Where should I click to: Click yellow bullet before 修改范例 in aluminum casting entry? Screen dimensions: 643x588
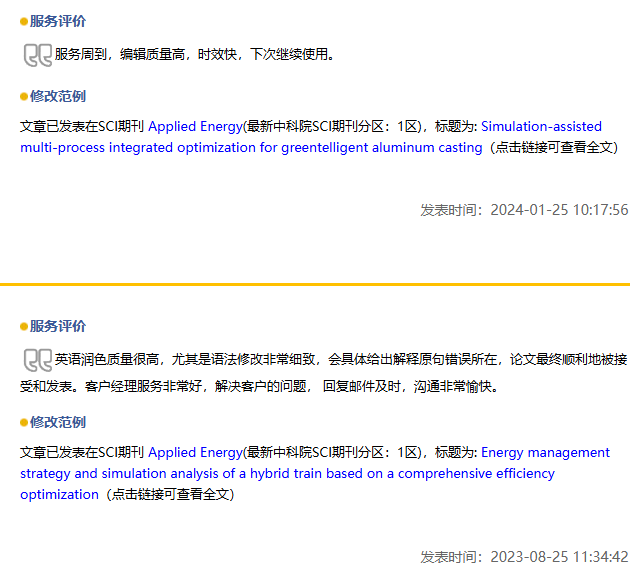[24, 97]
